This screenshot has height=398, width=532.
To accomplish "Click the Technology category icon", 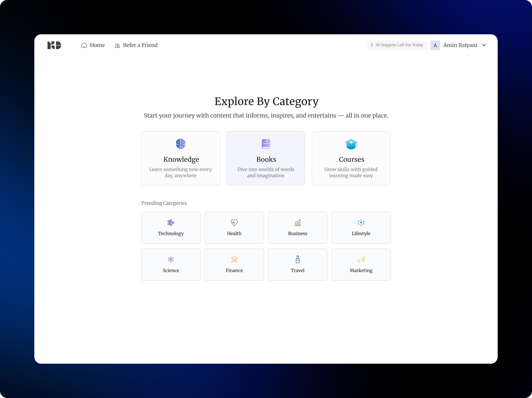I will point(171,223).
